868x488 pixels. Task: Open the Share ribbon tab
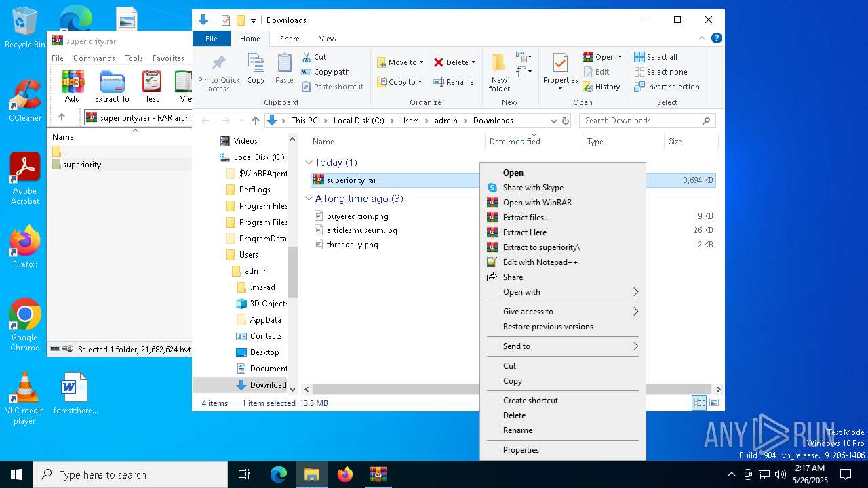(290, 39)
